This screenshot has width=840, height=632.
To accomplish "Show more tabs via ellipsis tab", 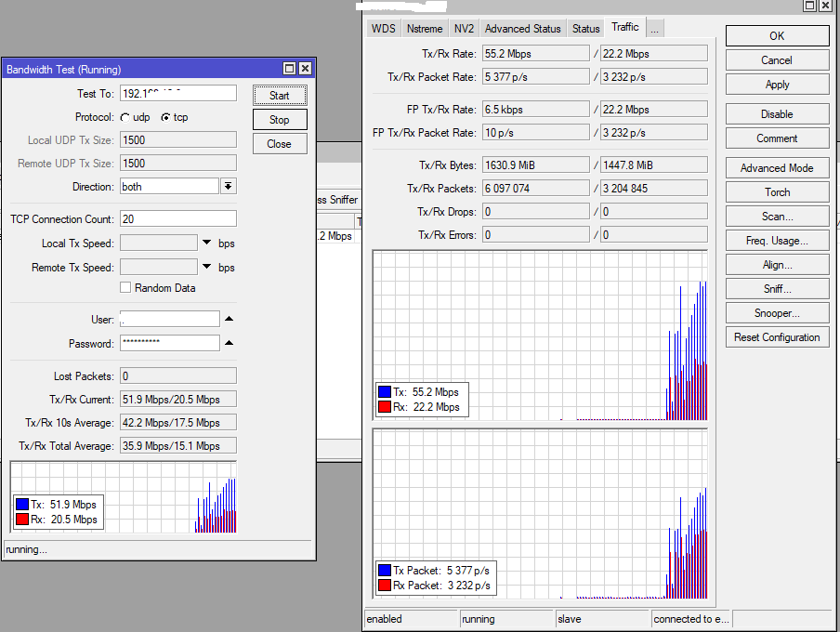I will coord(654,29).
